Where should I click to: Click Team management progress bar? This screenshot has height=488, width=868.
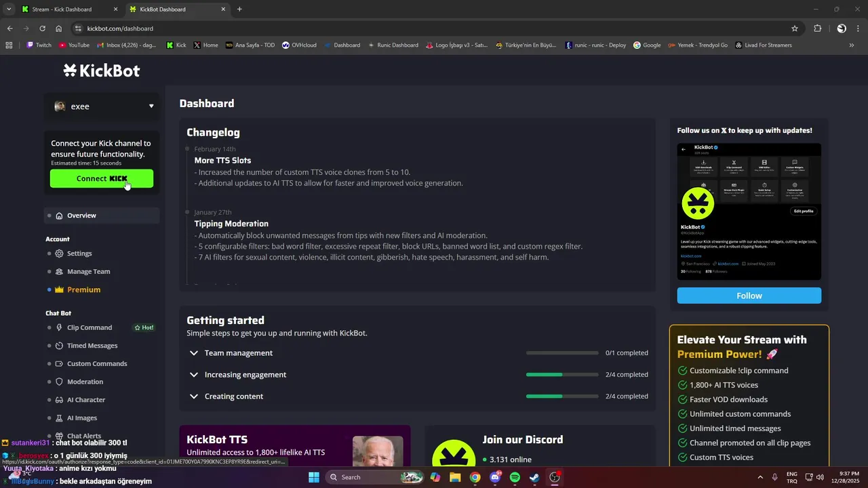(562, 353)
